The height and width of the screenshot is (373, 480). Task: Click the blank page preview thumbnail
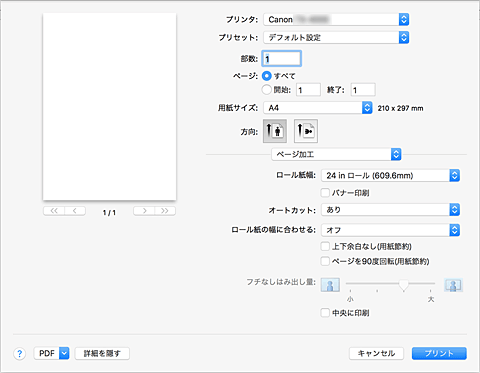[x=110, y=107]
